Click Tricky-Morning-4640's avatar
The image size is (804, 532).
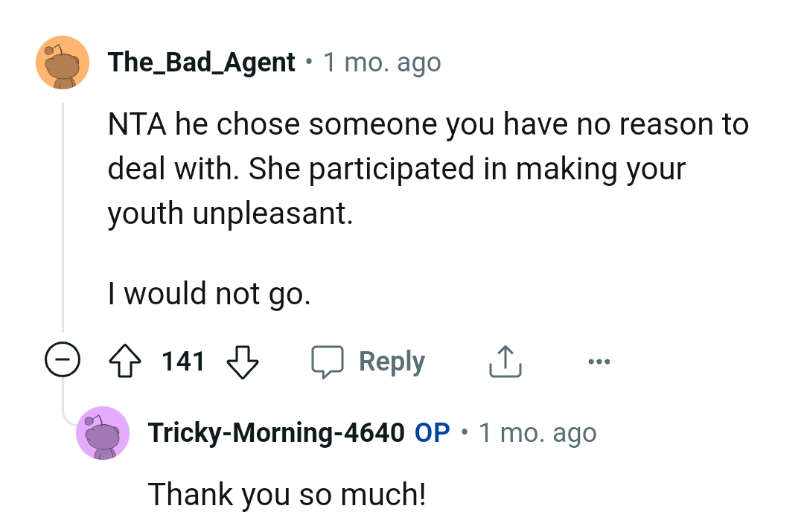point(103,432)
